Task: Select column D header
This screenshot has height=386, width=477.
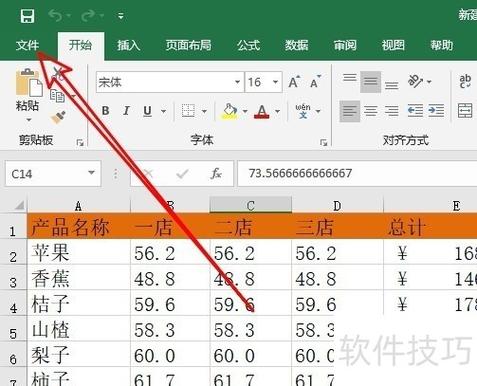Action: [337, 205]
